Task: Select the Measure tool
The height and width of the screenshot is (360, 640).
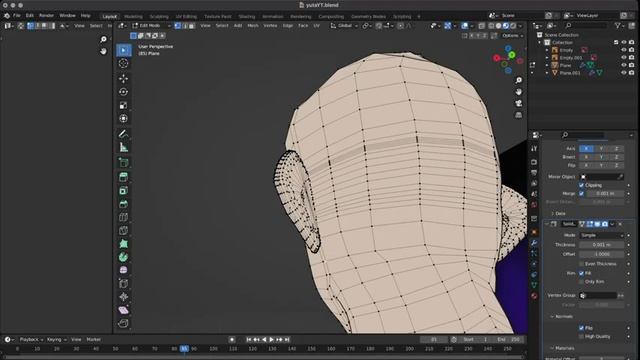Action: tap(123, 147)
